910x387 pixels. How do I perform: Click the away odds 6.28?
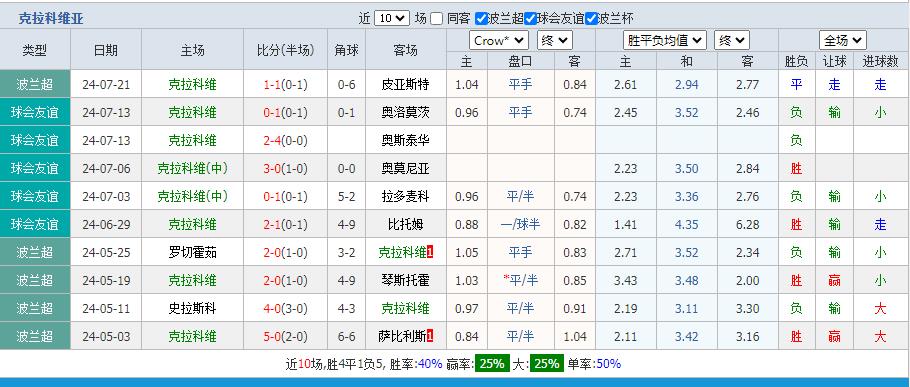click(748, 224)
